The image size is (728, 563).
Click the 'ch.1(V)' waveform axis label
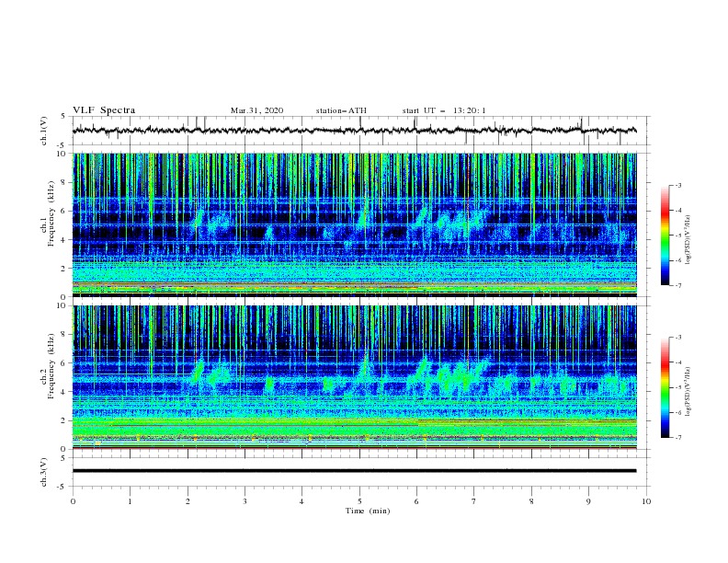44,131
